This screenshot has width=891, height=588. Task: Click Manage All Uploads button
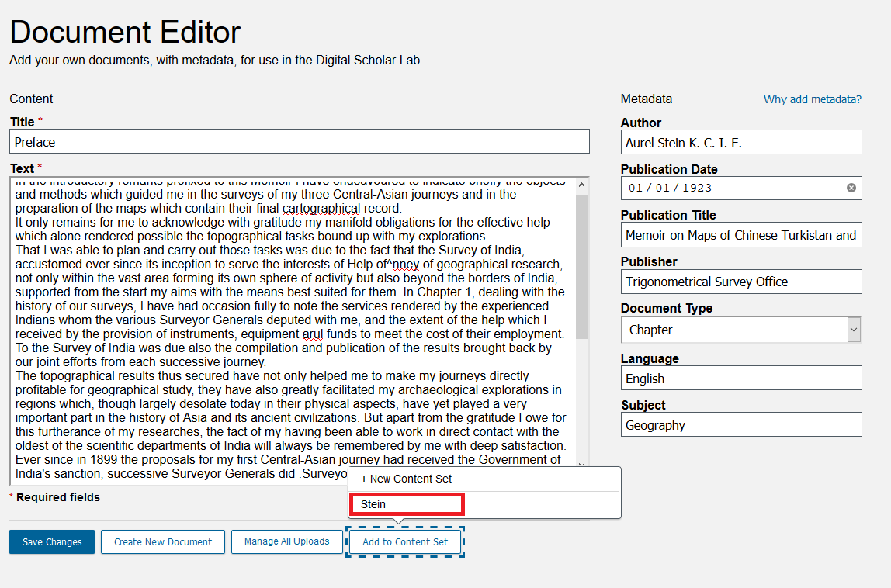(x=287, y=541)
